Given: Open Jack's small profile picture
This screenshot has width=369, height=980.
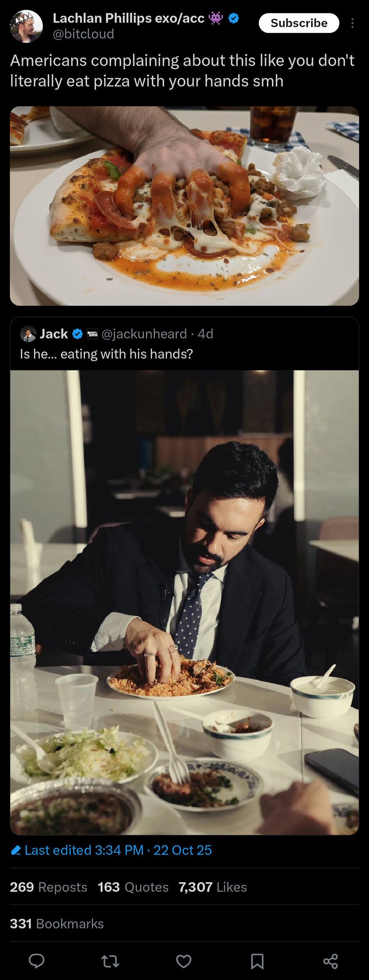Looking at the screenshot, I should pyautogui.click(x=28, y=334).
